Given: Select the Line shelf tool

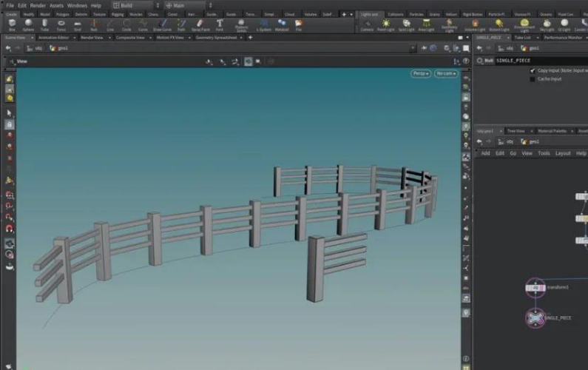Looking at the screenshot, I should [x=110, y=25].
